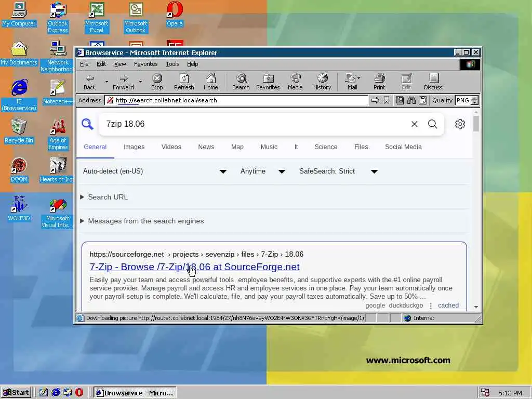Viewport: 532px width, 399px height.
Task: Click the Forward toolbar button
Action: point(123,82)
